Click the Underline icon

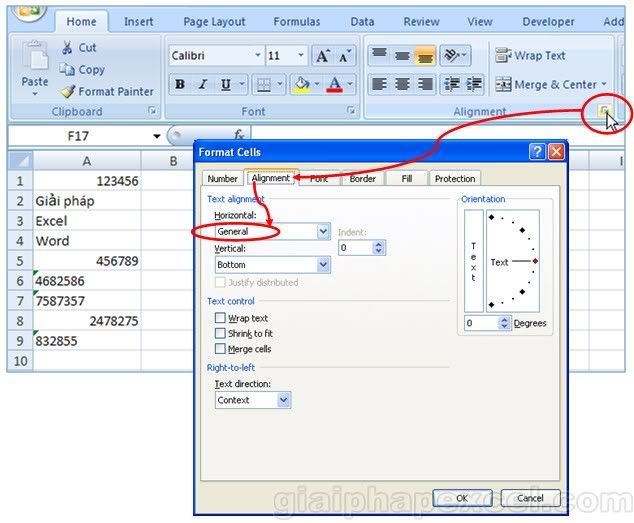tap(226, 85)
